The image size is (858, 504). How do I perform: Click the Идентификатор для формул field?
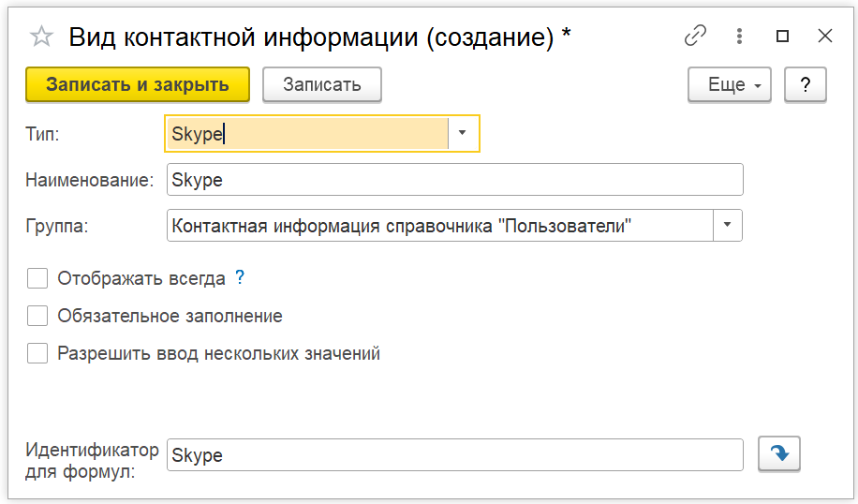(x=454, y=454)
